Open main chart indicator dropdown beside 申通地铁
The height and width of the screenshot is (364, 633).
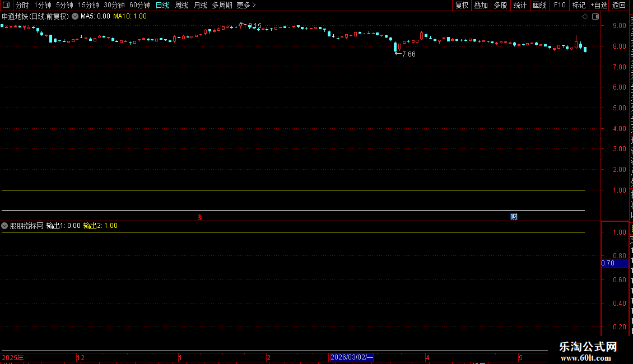pos(75,16)
